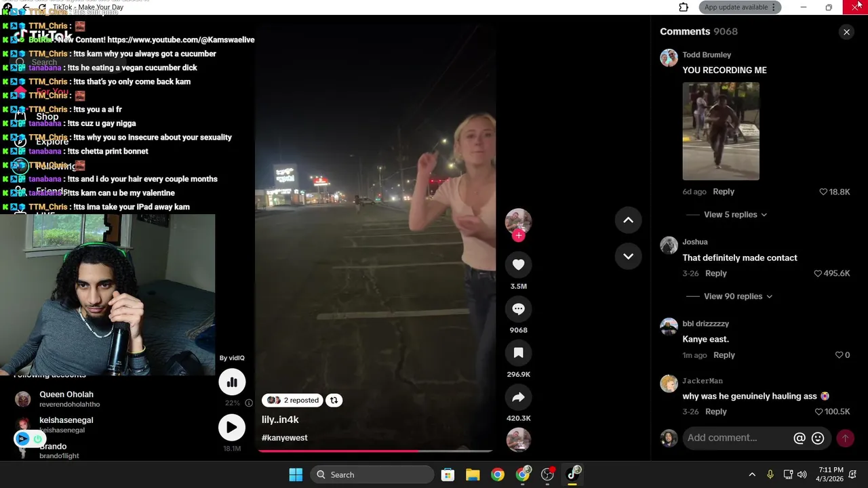The width and height of the screenshot is (868, 488).
Task: Open the spinning sound disc below share
Action: 518,440
